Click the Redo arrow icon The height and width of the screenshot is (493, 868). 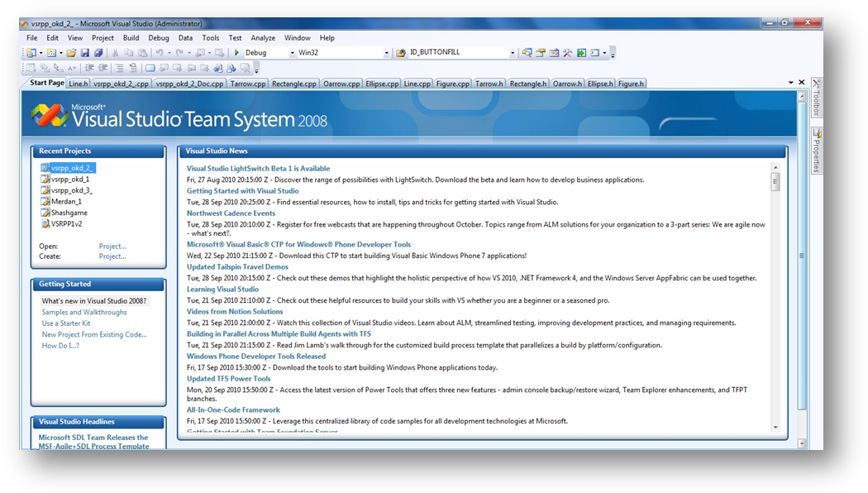[179, 53]
